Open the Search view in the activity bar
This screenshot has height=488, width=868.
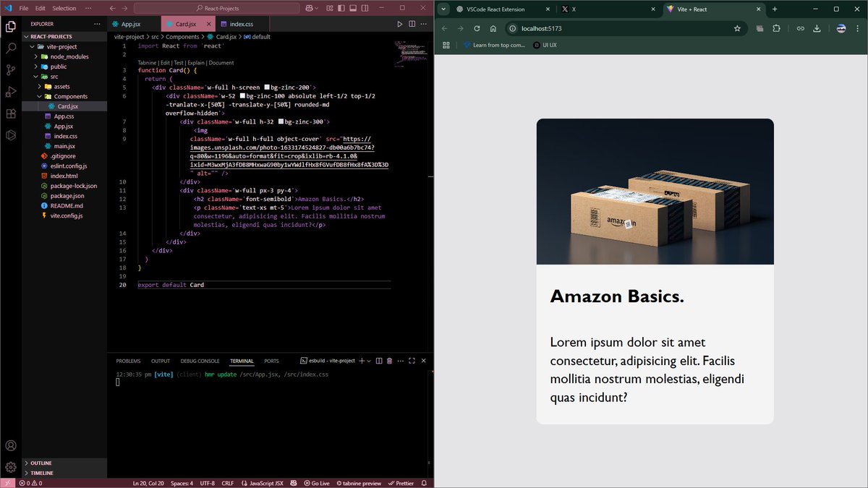coord(11,48)
